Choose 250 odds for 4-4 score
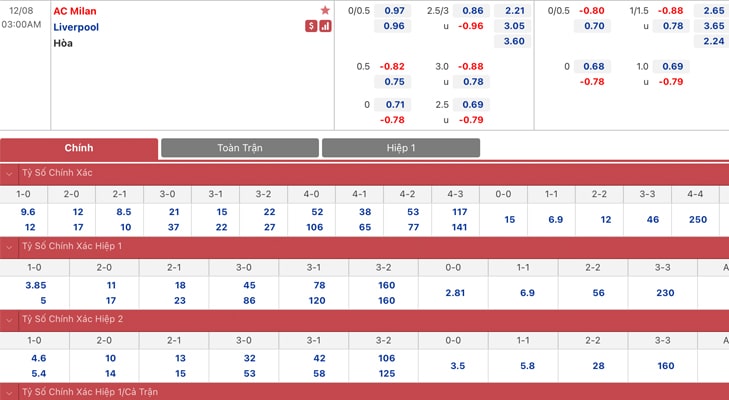 [x=698, y=219]
